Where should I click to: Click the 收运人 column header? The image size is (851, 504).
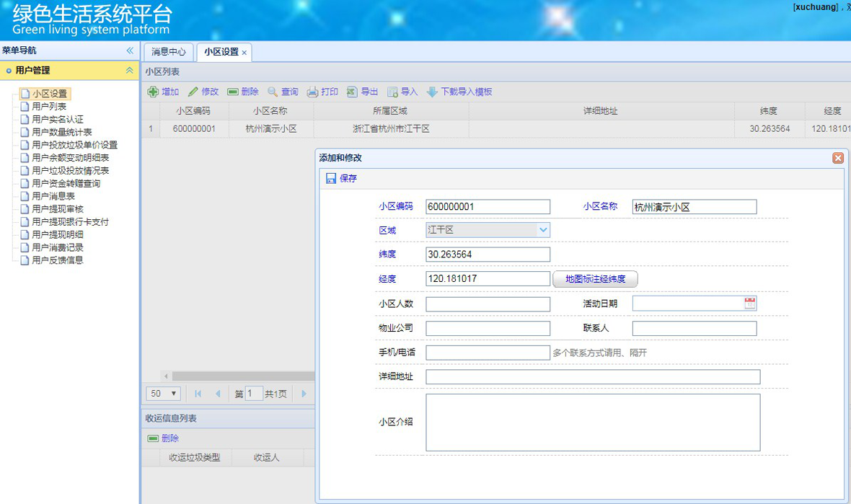click(267, 458)
